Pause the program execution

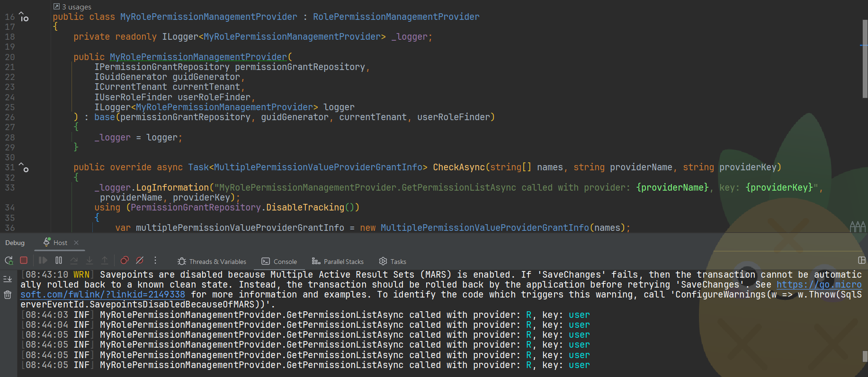59,261
